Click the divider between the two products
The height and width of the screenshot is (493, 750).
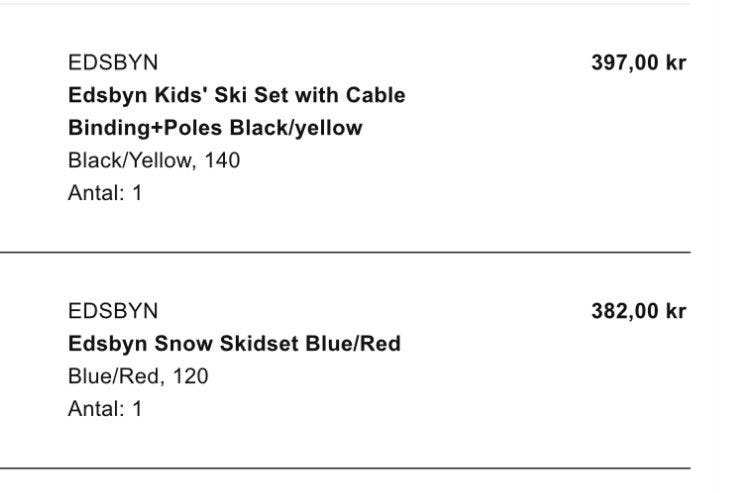[x=345, y=253]
